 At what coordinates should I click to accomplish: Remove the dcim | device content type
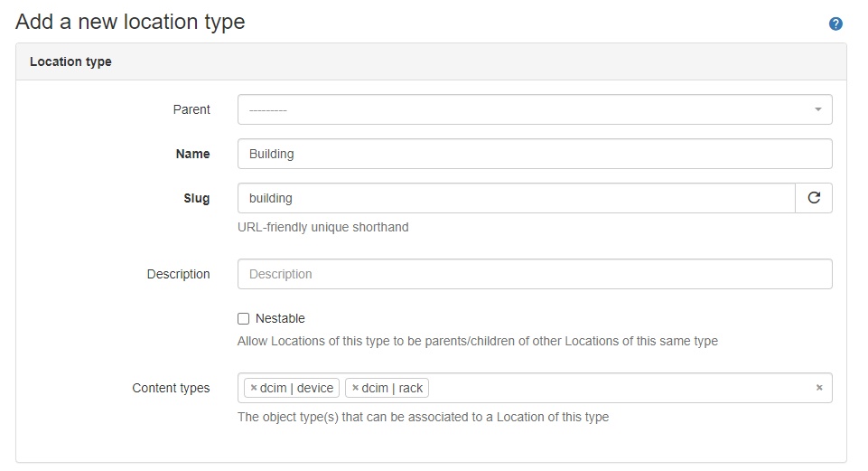[x=254, y=389]
